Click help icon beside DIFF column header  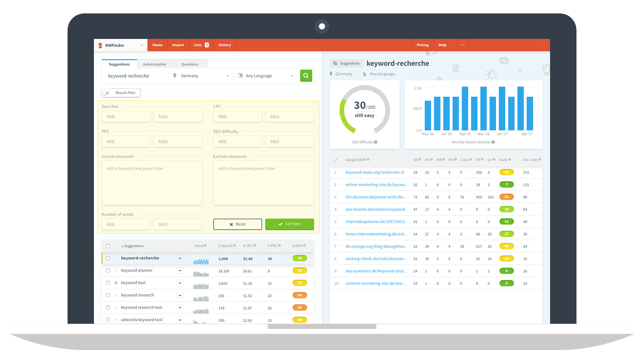tap(305, 246)
